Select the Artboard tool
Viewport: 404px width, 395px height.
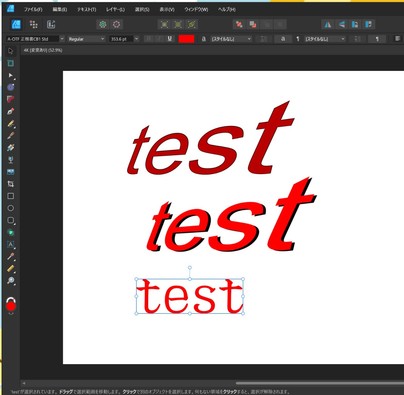point(11,63)
